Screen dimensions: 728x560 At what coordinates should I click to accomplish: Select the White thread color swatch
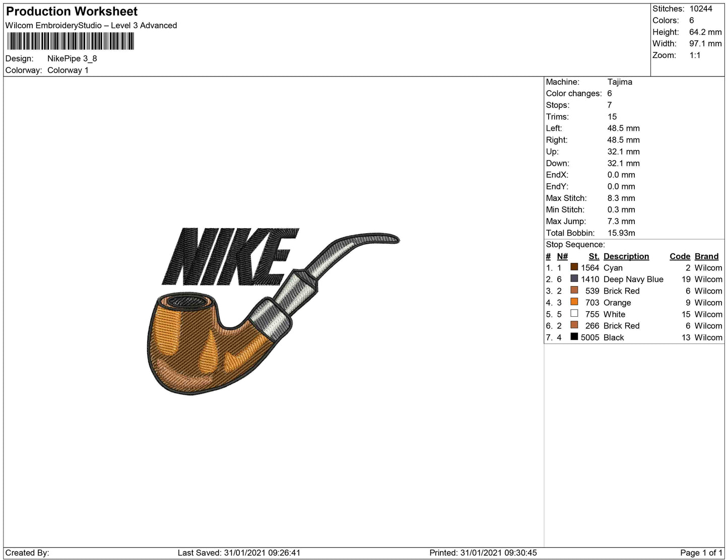574,314
